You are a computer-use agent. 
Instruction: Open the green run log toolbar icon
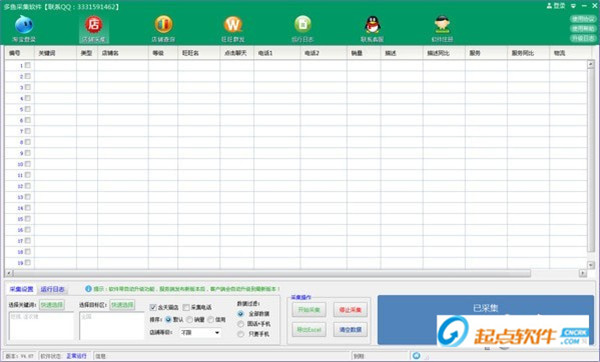(x=303, y=24)
